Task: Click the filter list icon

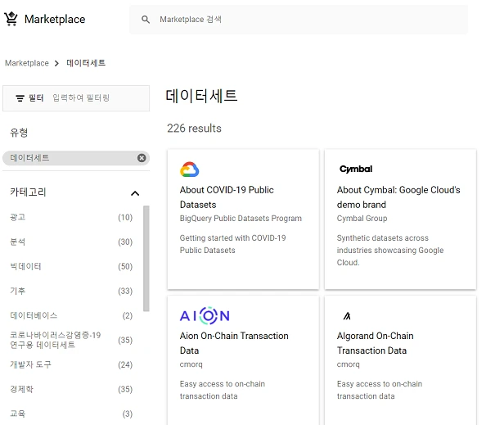Action: click(20, 98)
